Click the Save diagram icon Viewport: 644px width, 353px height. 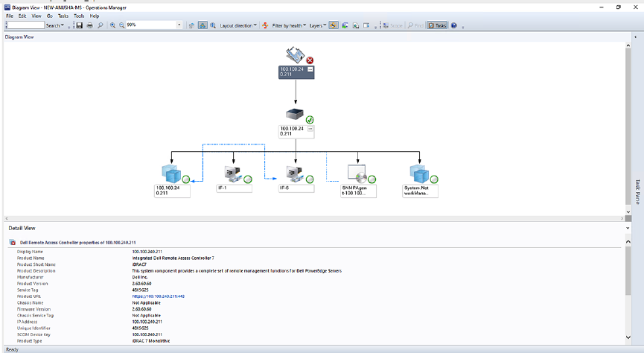[79, 25]
